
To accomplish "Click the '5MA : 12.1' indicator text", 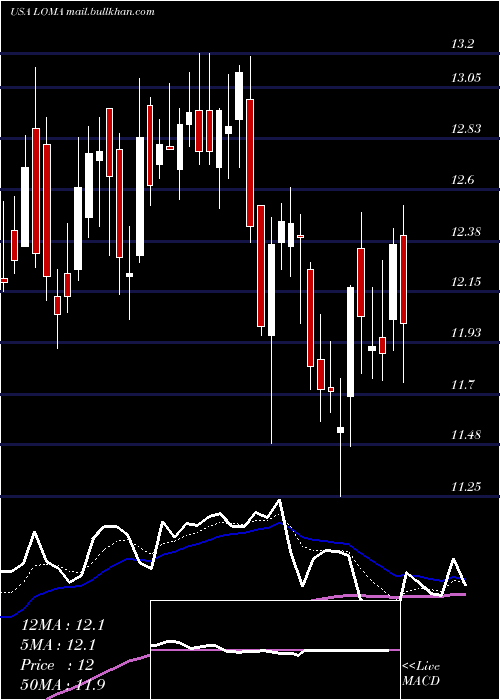I will pyautogui.click(x=58, y=645).
